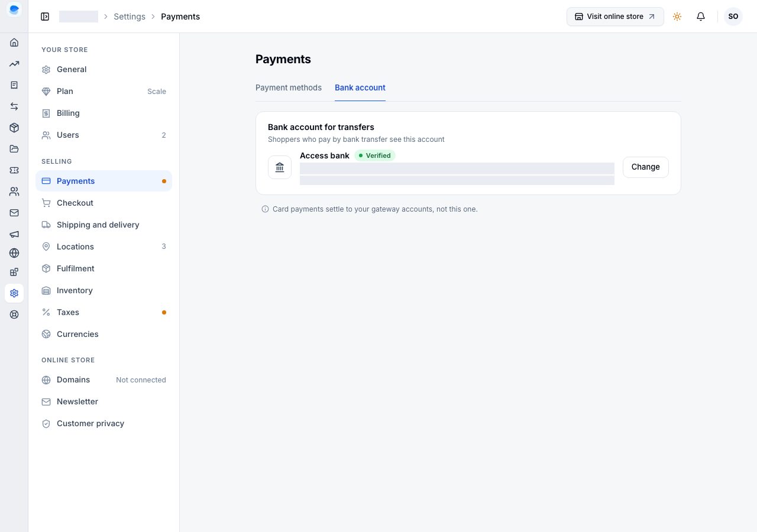Open Plan settings
The image size is (757, 532).
point(104,92)
